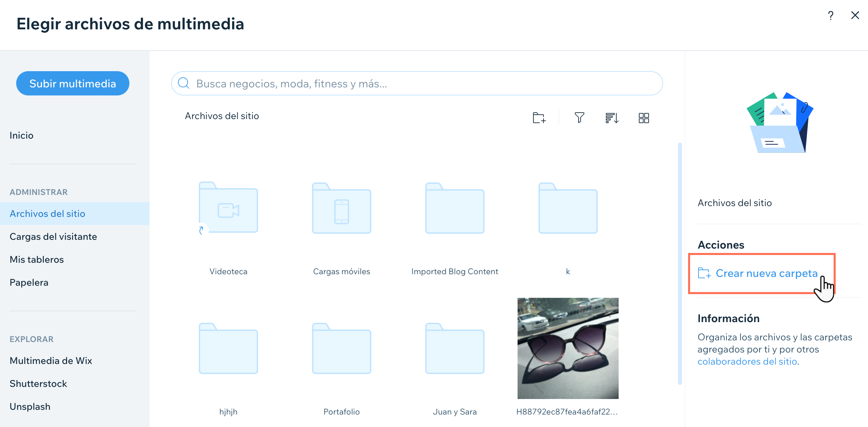The width and height of the screenshot is (868, 427).
Task: Close the media chooser dialog
Action: click(855, 16)
